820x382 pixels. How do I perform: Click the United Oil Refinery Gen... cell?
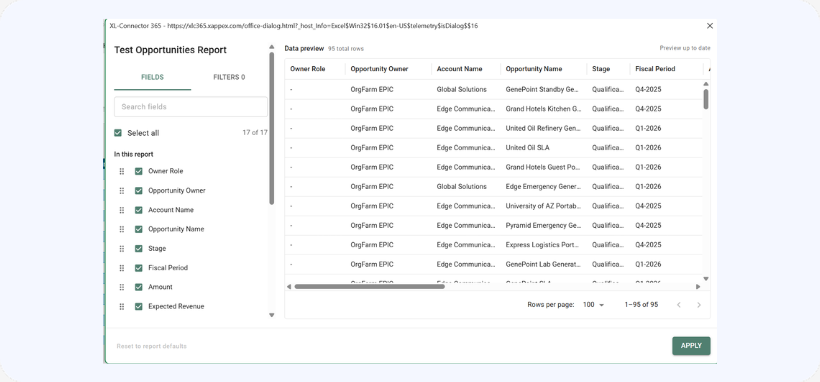543,128
